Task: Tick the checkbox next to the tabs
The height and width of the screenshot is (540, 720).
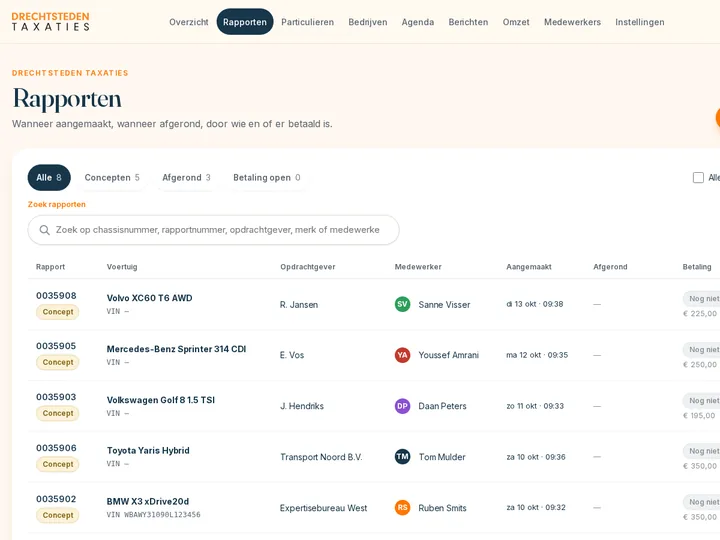Action: [x=698, y=178]
